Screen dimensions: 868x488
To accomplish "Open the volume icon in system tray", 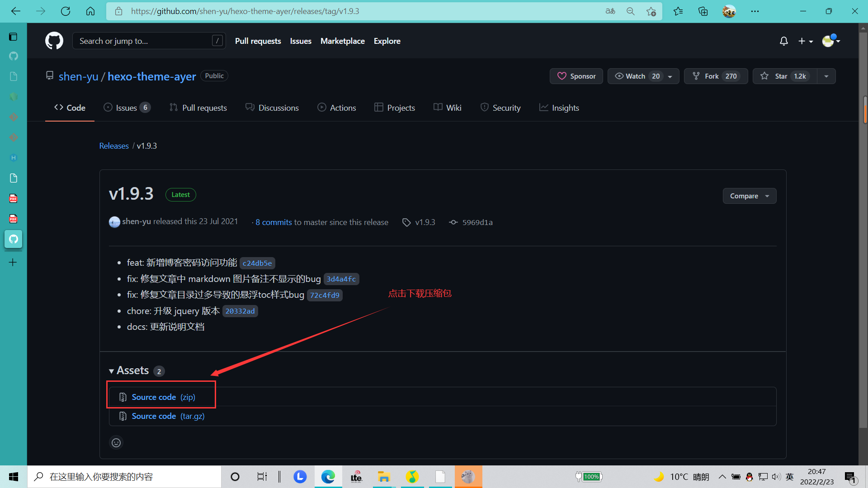I will 776,477.
